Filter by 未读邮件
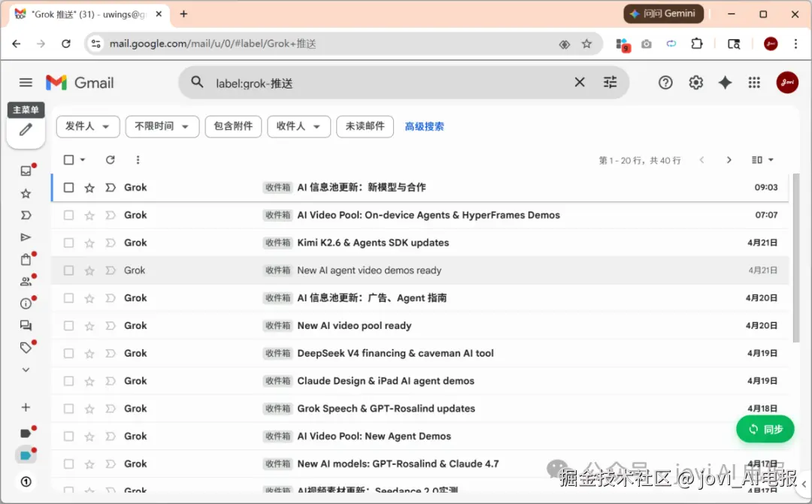The image size is (812, 504). (x=365, y=126)
